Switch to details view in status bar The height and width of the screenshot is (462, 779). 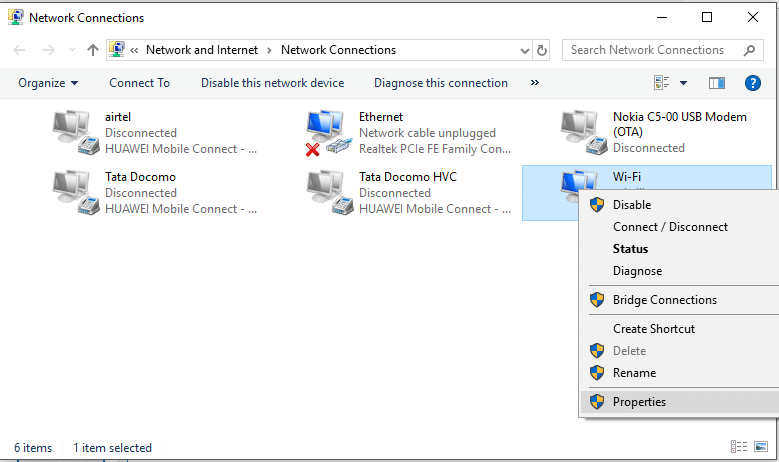739,447
